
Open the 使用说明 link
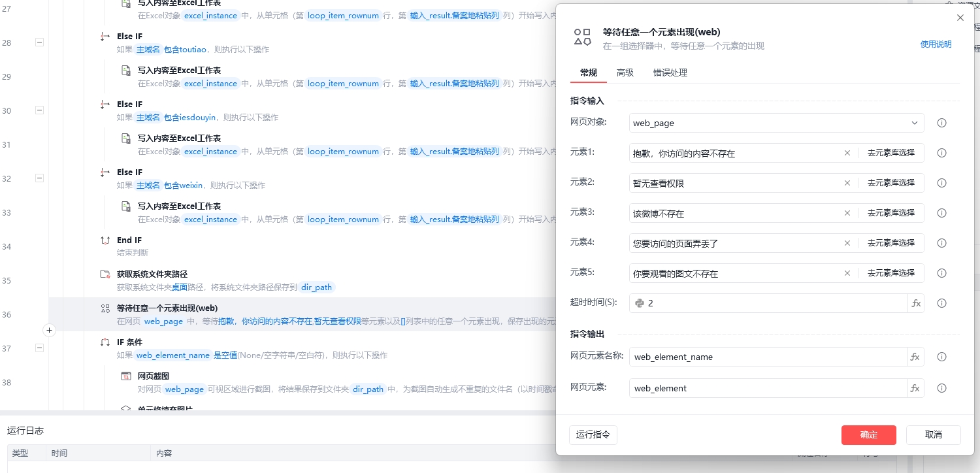(x=936, y=44)
